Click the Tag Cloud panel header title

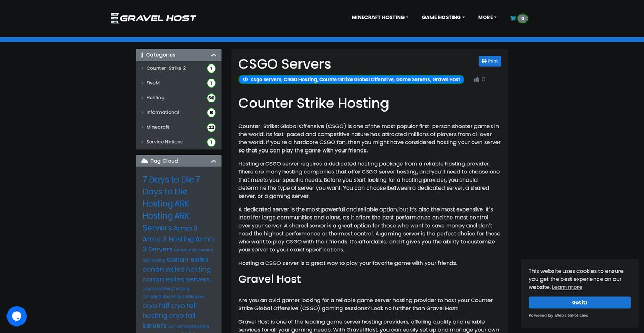coord(164,161)
